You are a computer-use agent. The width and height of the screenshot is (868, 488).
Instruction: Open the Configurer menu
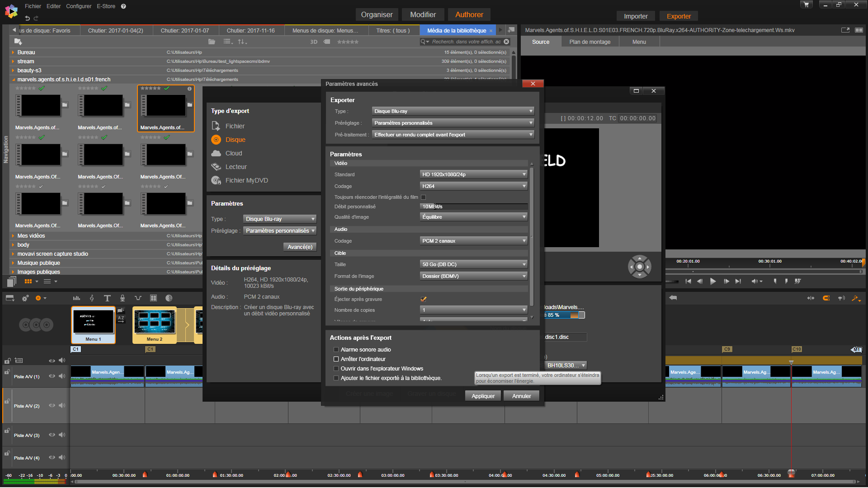79,6
